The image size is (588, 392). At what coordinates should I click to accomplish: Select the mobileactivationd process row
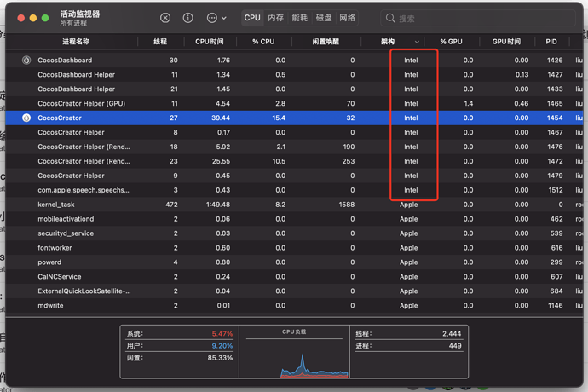tap(294, 219)
